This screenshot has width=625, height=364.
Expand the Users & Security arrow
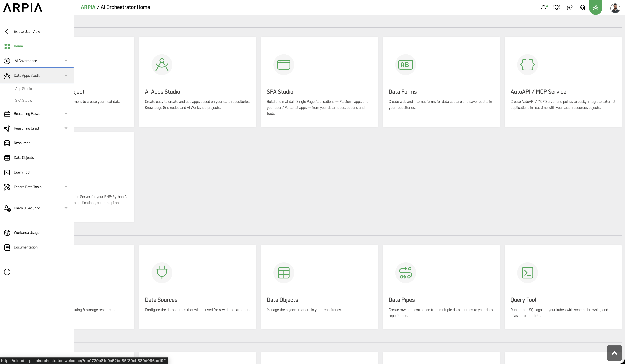66,208
